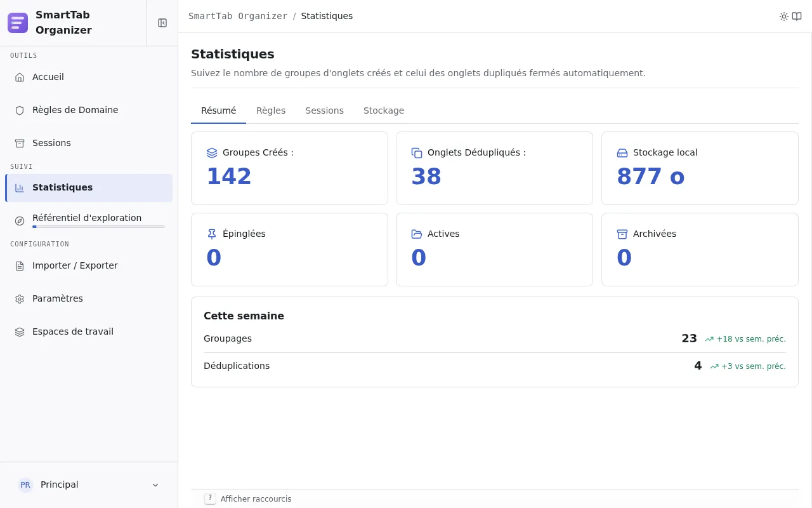The height and width of the screenshot is (508, 812).
Task: Click the bar chart icon for Statistiques
Action: [x=20, y=188]
